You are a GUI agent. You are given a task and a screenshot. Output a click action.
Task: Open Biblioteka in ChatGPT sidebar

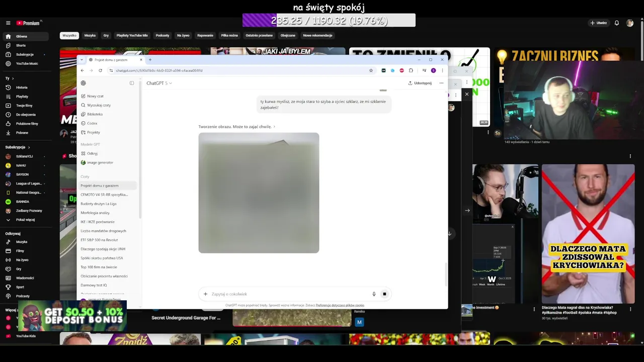(95, 114)
